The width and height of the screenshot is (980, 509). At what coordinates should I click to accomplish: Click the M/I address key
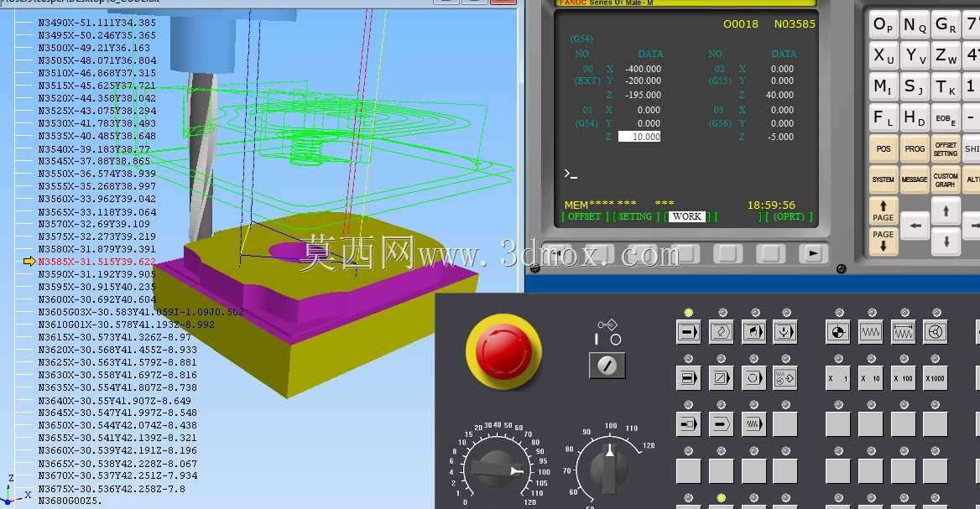[x=884, y=86]
